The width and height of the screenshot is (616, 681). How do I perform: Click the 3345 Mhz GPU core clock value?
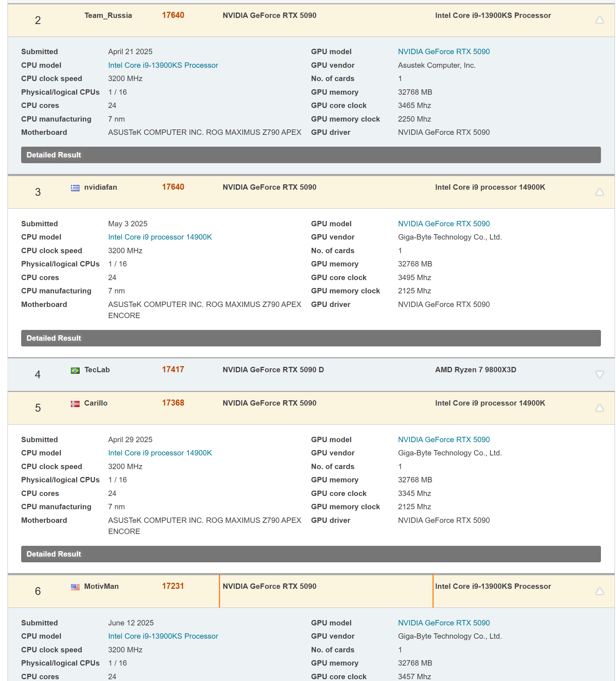[415, 493]
